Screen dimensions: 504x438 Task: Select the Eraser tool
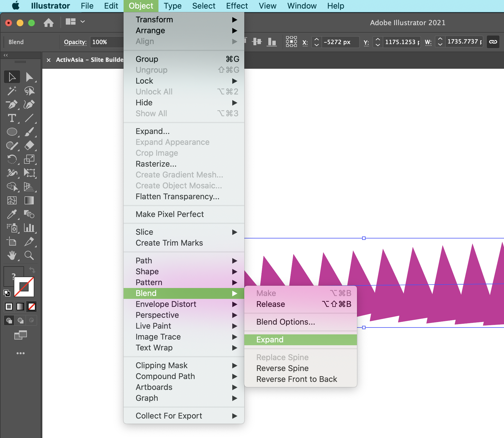click(29, 145)
